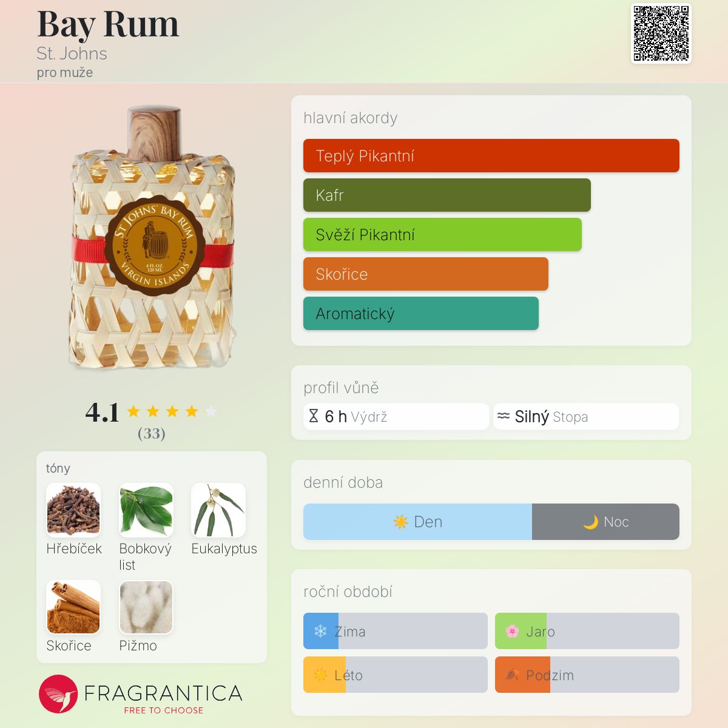Open the Eukalyptus note image
Screen dimensions: 728x728
(218, 510)
